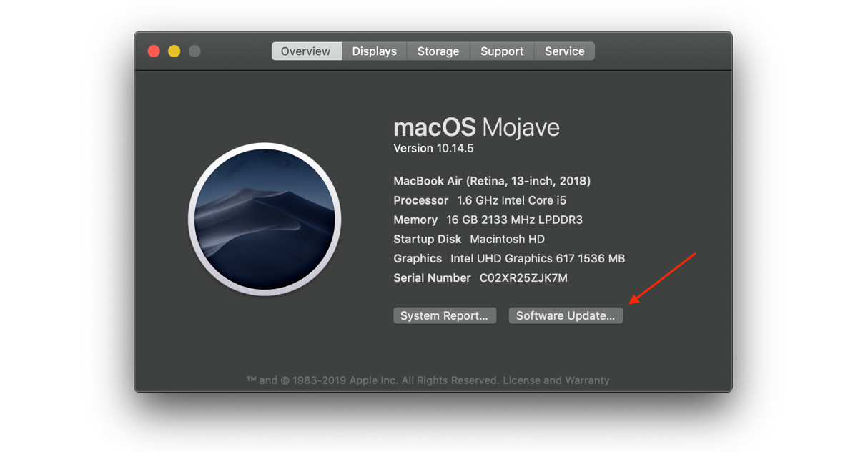Minimize window with the yellow button
868x452 pixels.
point(174,51)
